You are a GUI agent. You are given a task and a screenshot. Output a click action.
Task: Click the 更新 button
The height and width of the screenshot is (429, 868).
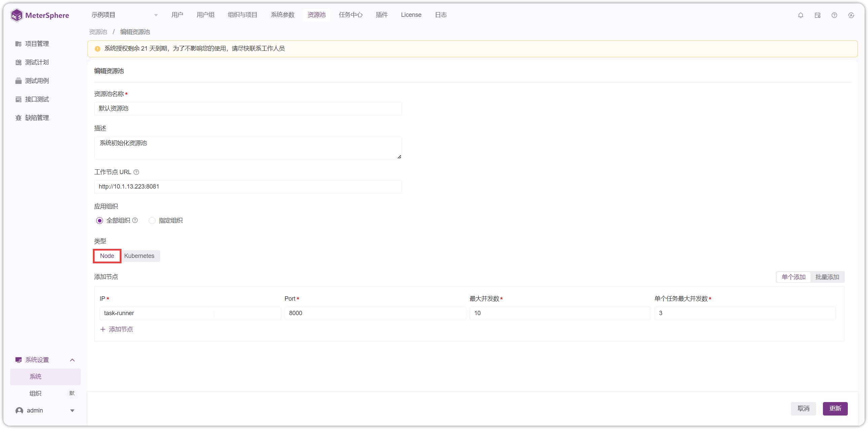pyautogui.click(x=835, y=408)
